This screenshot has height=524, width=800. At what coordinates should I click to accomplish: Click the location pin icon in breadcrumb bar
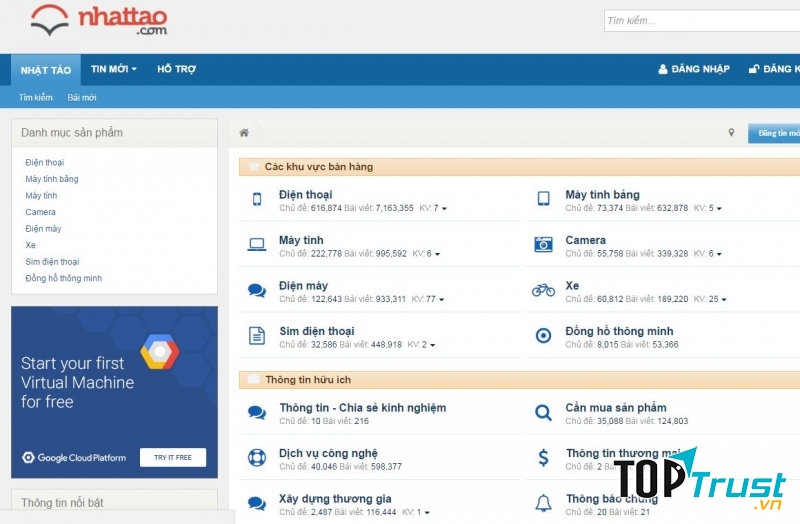pos(731,133)
